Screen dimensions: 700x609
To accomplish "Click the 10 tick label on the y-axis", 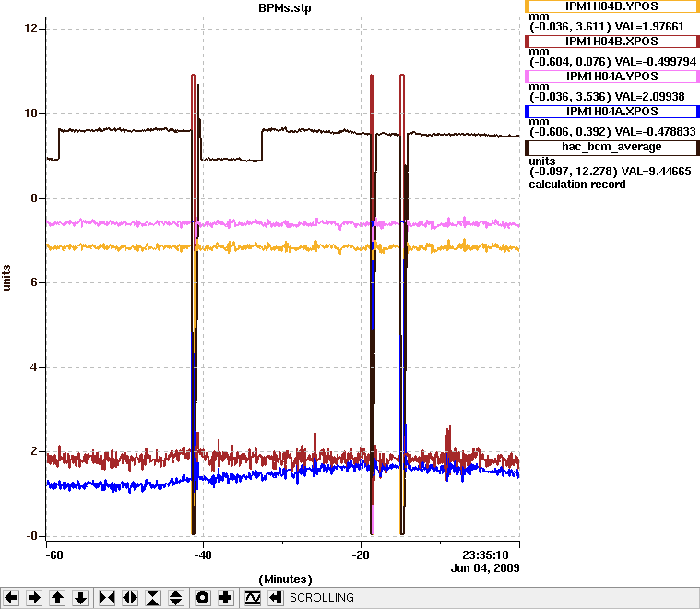I will (x=30, y=113).
